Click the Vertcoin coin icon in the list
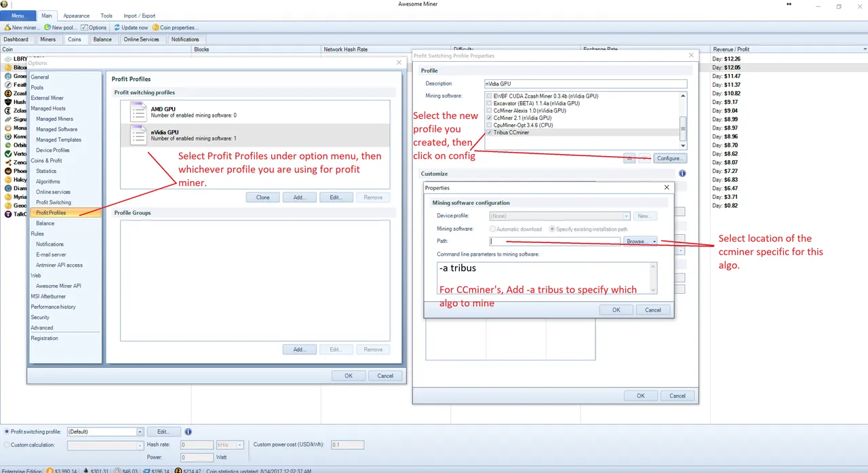The width and height of the screenshot is (868, 473). click(8, 154)
